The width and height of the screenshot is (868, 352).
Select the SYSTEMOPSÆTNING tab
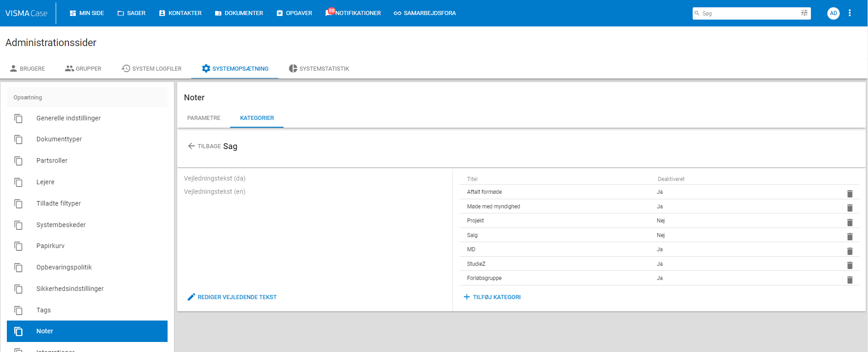[x=235, y=68]
